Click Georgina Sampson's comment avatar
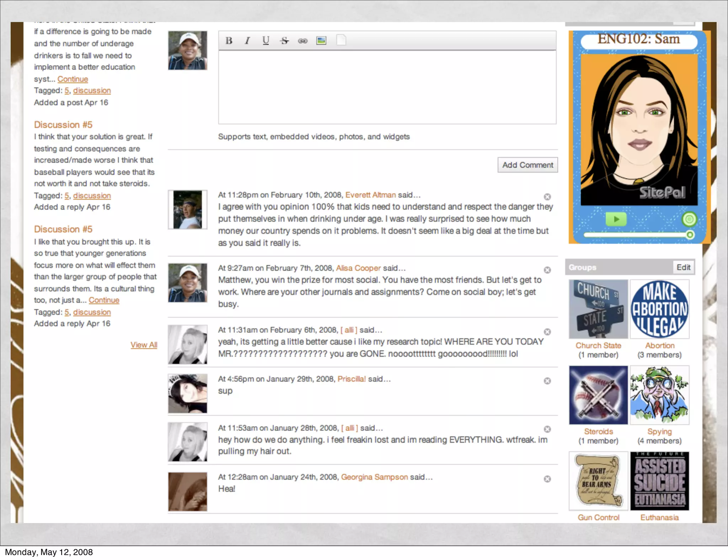The height and width of the screenshot is (560, 728). (x=188, y=491)
